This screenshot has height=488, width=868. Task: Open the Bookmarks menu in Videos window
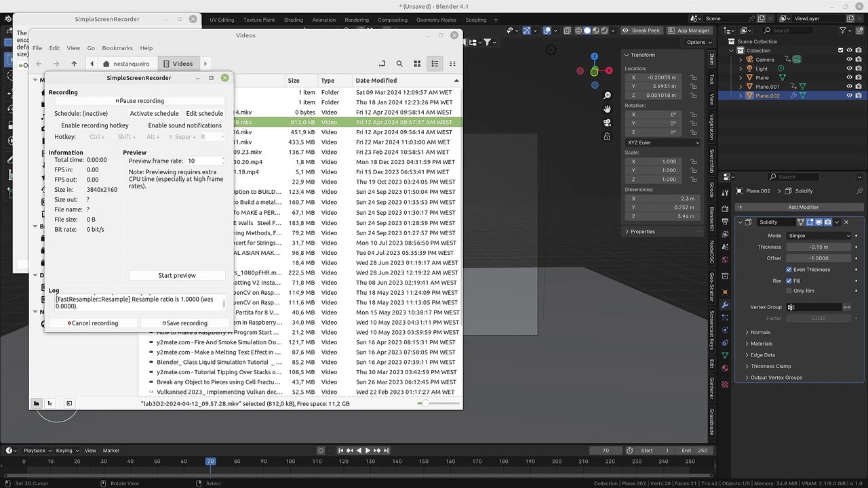click(117, 48)
